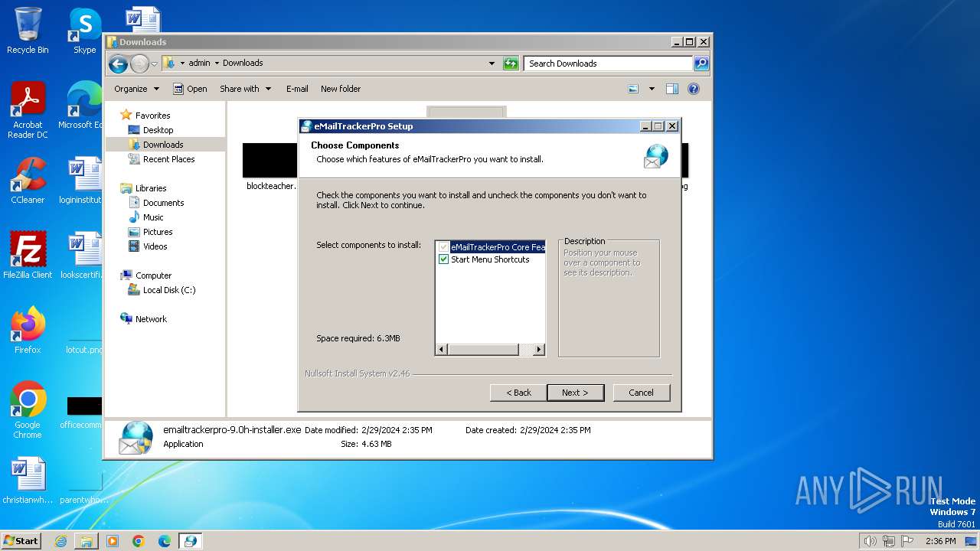This screenshot has width=980, height=551.
Task: Select the blockteacher file in Downloads
Action: (x=270, y=167)
